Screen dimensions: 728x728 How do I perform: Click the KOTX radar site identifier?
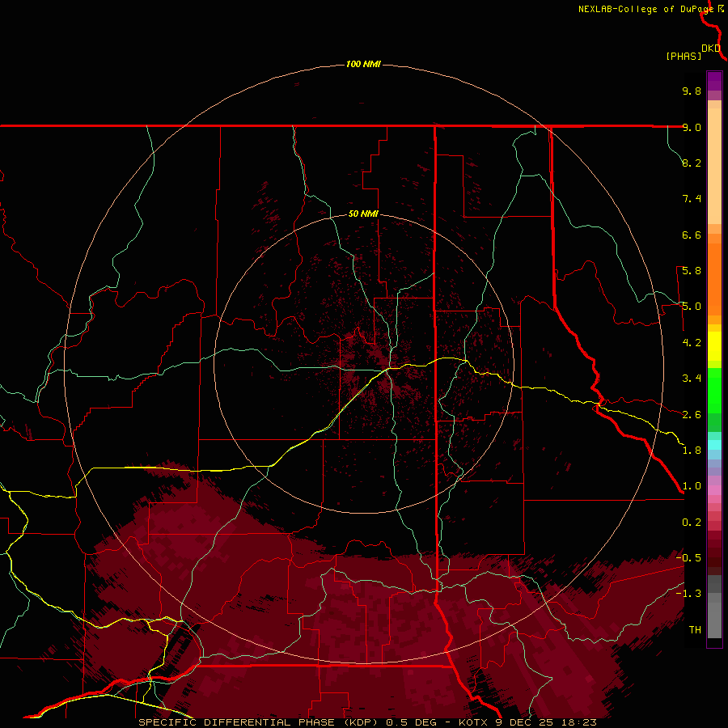[473, 722]
